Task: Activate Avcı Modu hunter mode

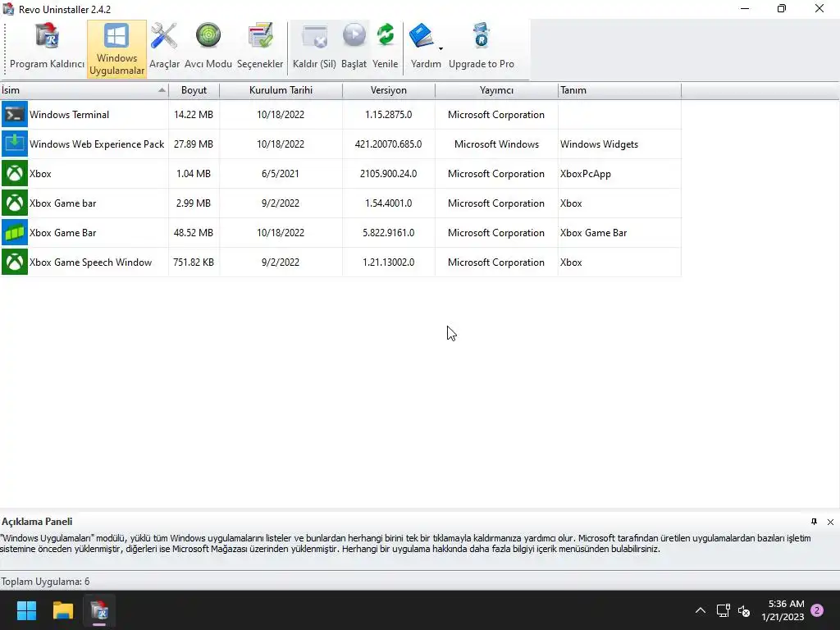Action: point(208,48)
